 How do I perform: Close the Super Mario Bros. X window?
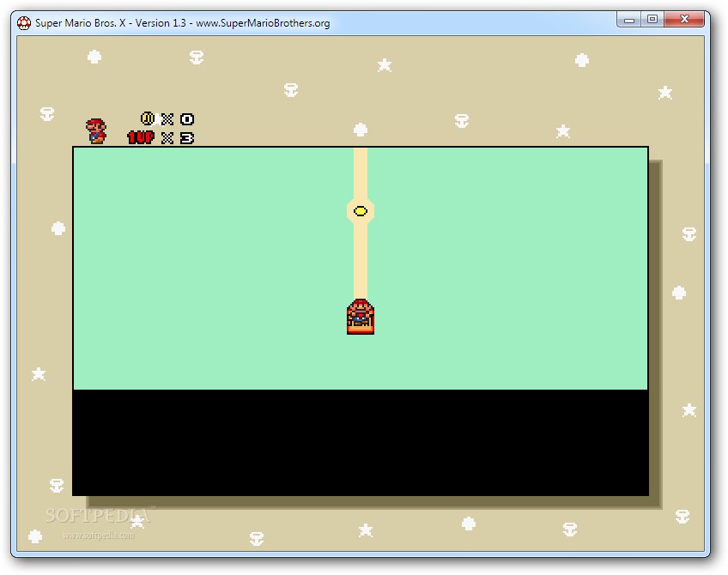(684, 20)
